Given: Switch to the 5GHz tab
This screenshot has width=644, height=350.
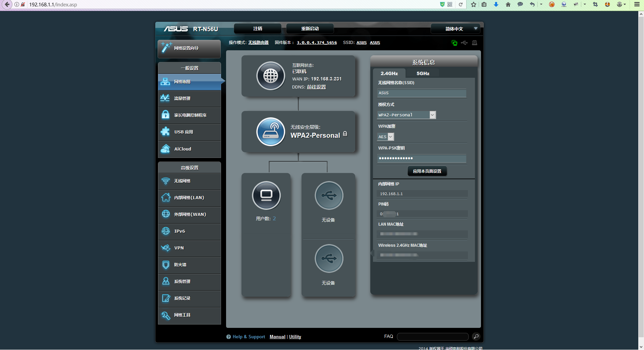Looking at the screenshot, I should point(423,73).
